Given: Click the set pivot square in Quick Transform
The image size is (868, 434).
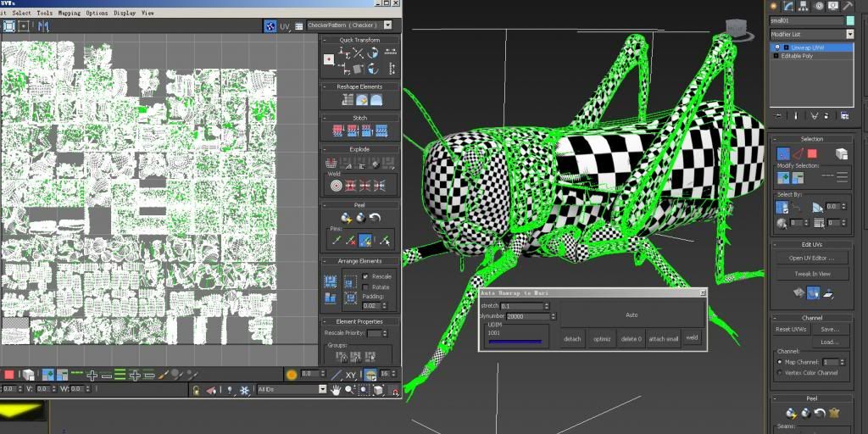Looking at the screenshot, I should point(329,59).
